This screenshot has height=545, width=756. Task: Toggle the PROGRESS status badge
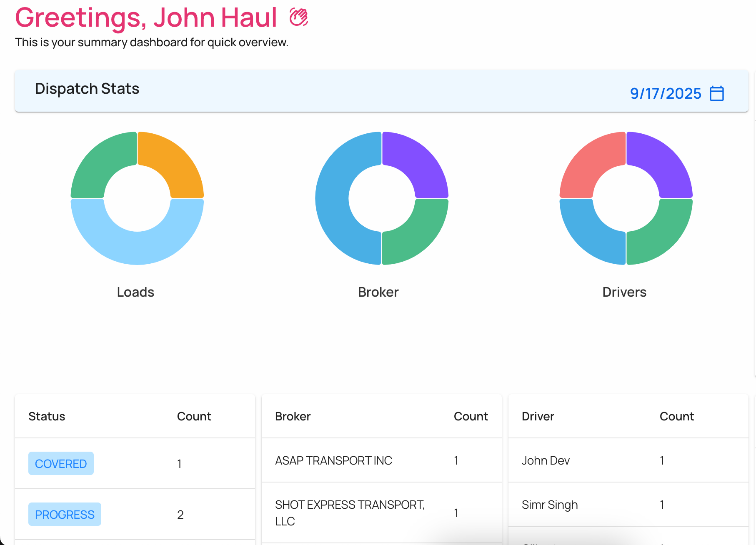[x=65, y=514]
